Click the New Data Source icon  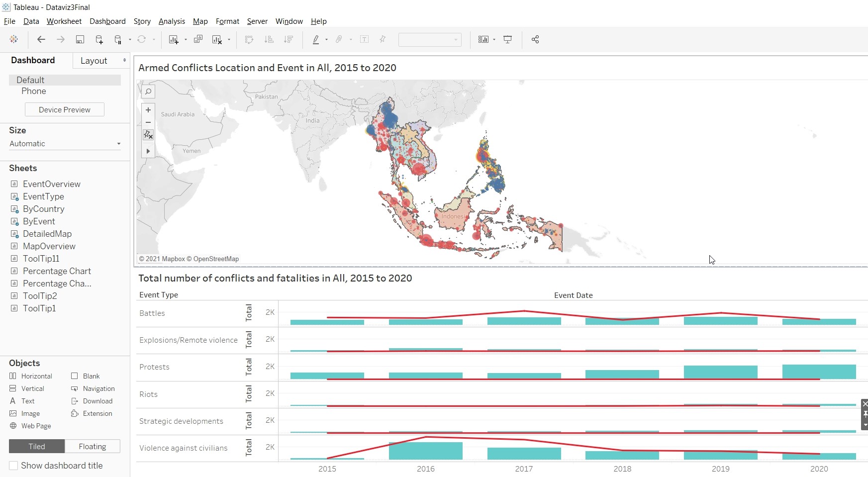(99, 39)
